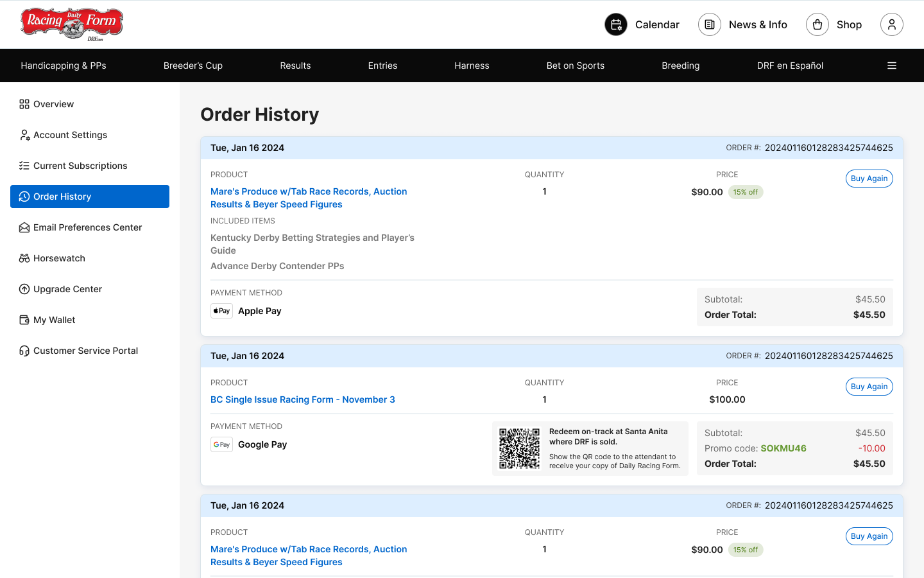The height and width of the screenshot is (578, 924).
Task: Click the third order's 15% off badge
Action: pos(746,550)
